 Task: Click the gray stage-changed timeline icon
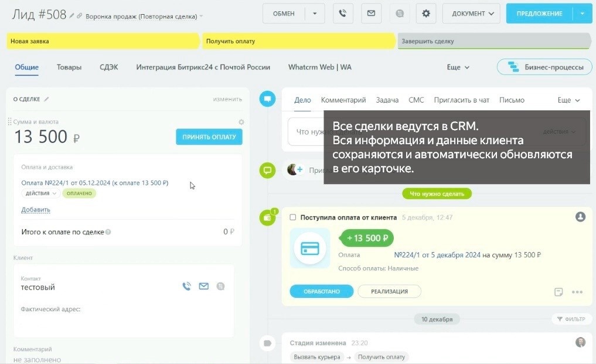click(268, 343)
